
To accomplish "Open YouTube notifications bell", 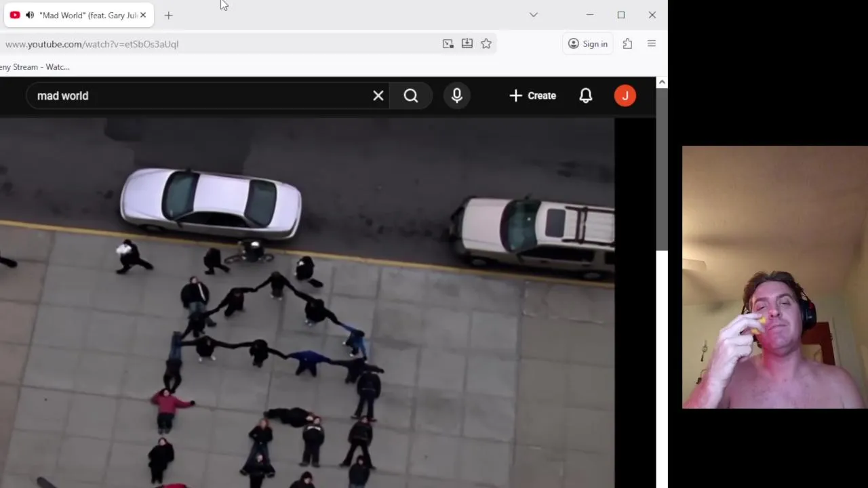I will point(586,96).
